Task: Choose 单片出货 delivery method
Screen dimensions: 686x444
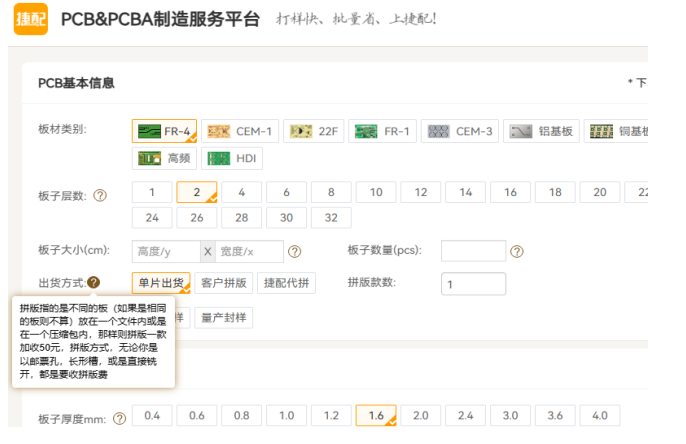Action: 160,283
